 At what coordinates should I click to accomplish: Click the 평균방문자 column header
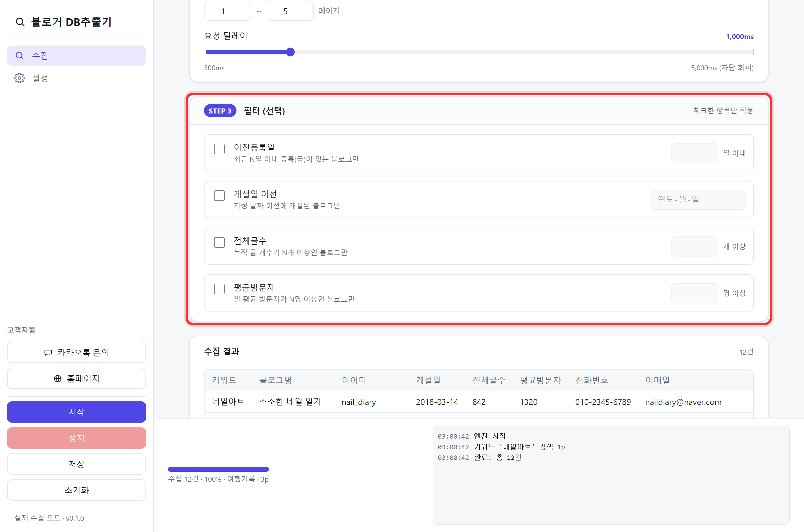coord(540,380)
